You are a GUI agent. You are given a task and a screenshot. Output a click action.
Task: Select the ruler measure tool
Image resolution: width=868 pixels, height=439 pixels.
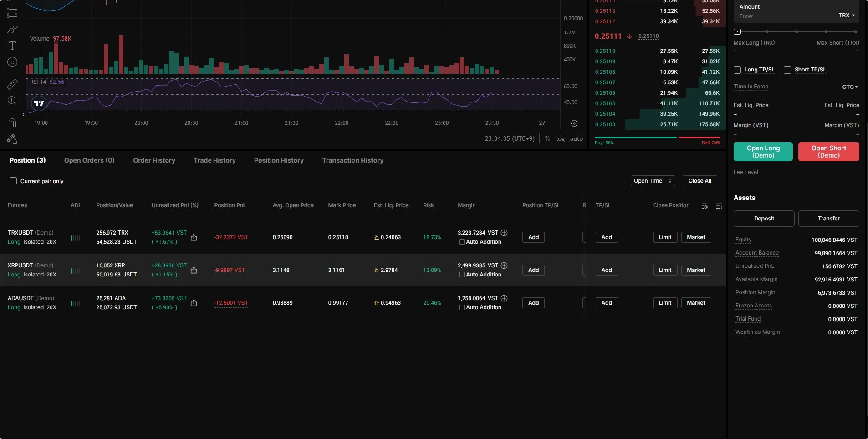point(12,84)
